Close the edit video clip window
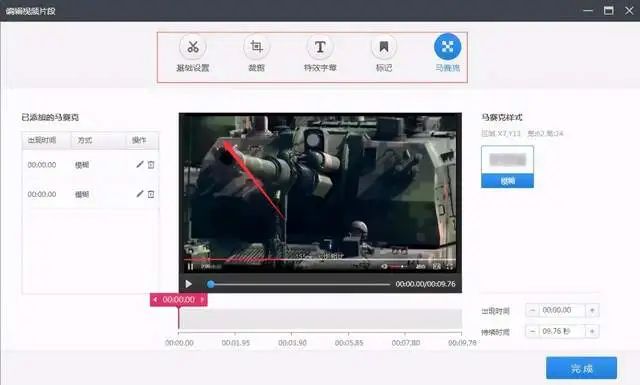The height and width of the screenshot is (385, 640). pos(629,11)
